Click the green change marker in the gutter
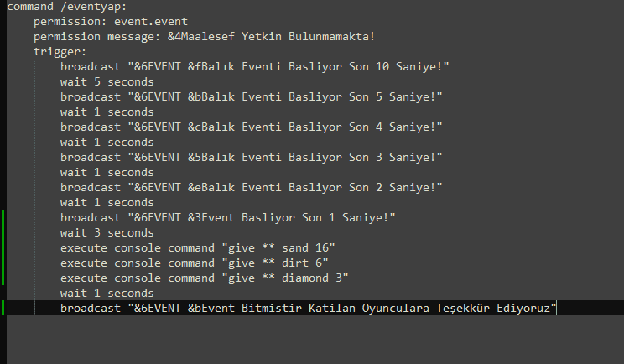624x364 pixels. 3,247
